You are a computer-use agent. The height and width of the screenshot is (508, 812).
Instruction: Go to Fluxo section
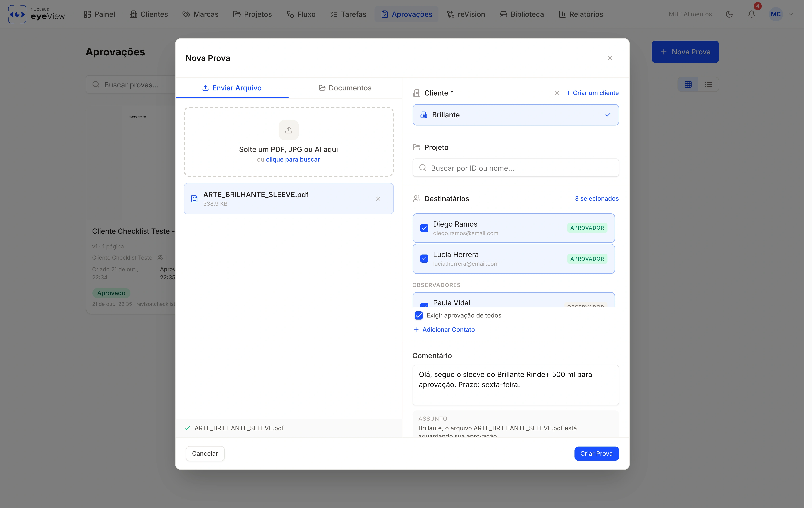301,14
